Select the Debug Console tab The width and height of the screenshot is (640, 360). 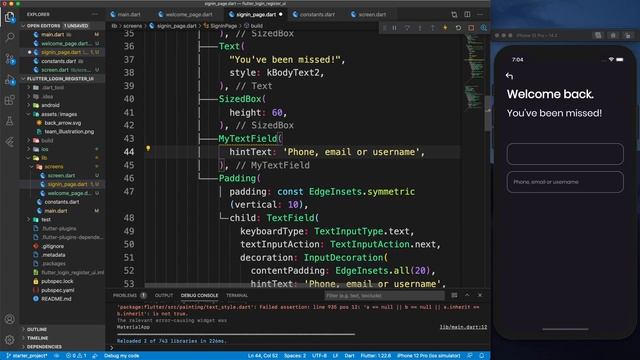(x=200, y=295)
